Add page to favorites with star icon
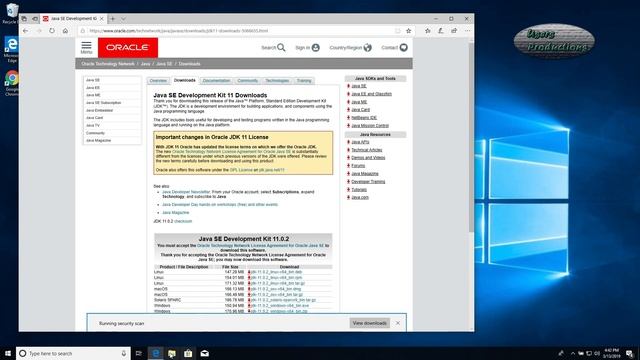 [409, 31]
